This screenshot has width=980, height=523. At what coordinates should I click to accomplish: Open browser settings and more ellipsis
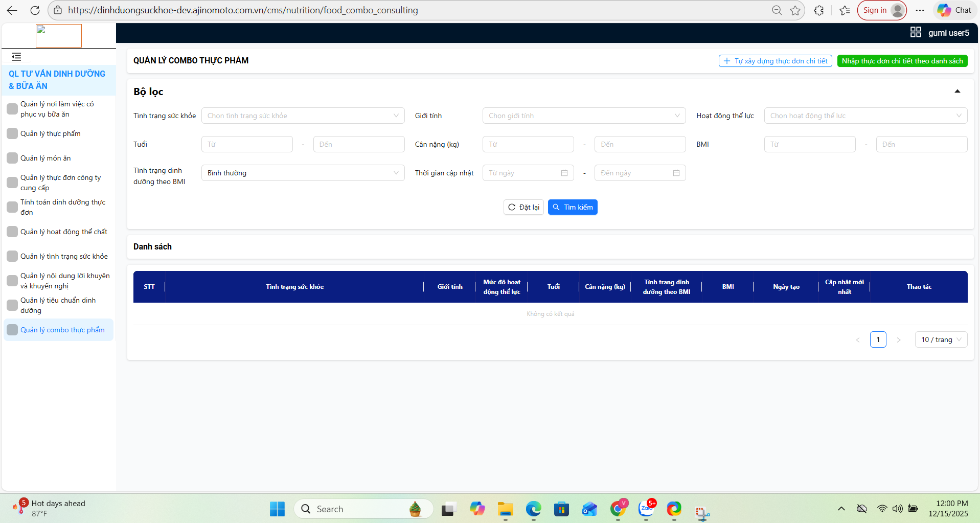point(920,10)
